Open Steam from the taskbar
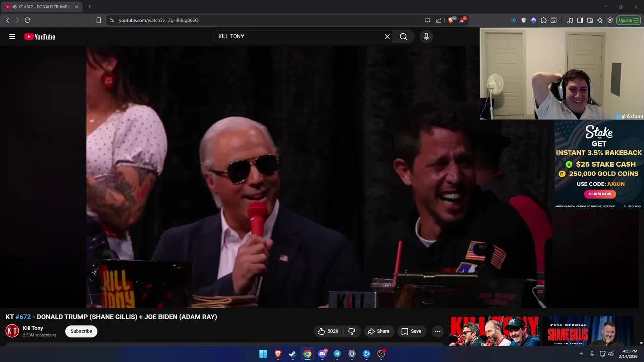 pyautogui.click(x=292, y=354)
